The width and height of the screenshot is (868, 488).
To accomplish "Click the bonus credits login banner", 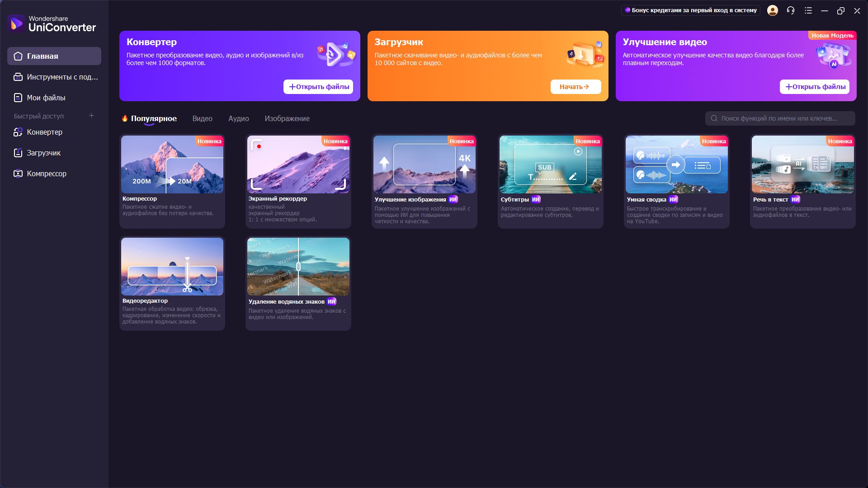I will [690, 10].
